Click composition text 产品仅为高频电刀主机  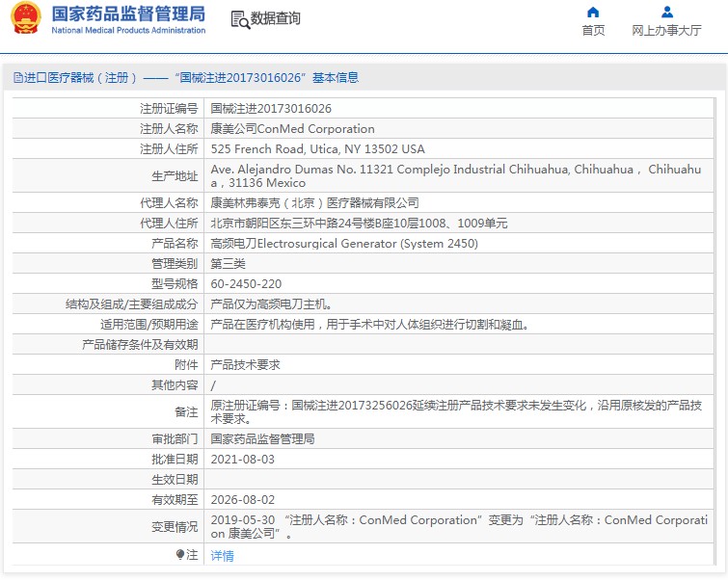click(271, 304)
